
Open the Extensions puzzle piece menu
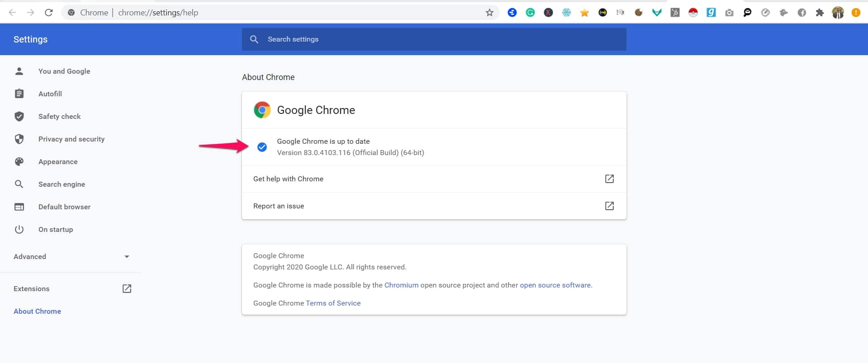(820, 13)
